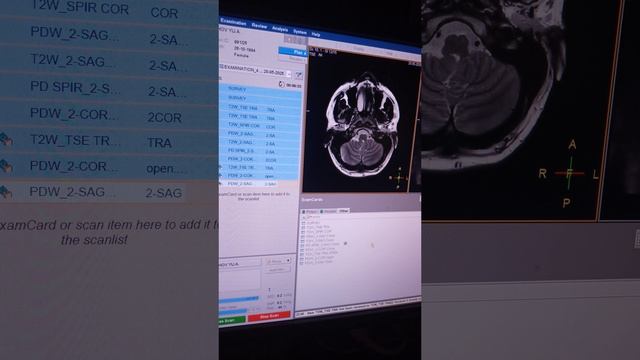Click the green Start Scan button
640x360 pixels.
(232, 321)
